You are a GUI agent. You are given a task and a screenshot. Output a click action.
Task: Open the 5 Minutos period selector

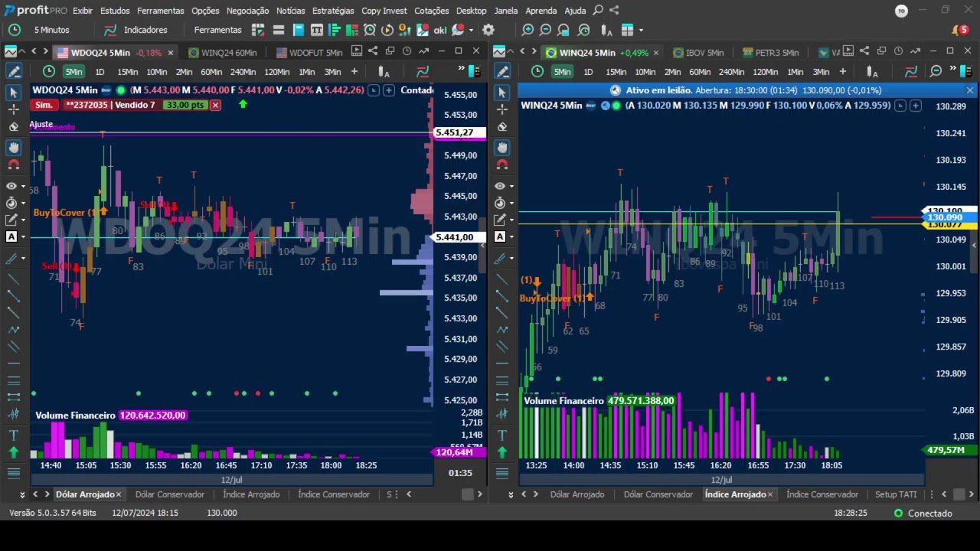[51, 30]
